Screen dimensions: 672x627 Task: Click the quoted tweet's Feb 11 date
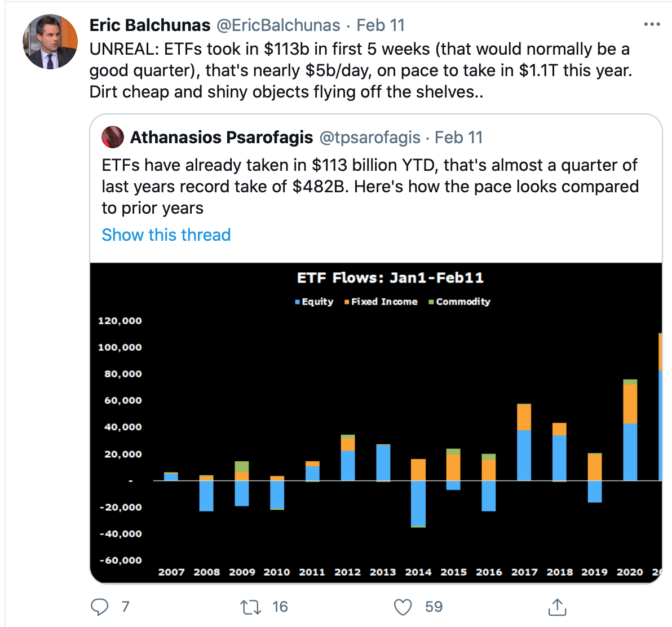[x=459, y=137]
